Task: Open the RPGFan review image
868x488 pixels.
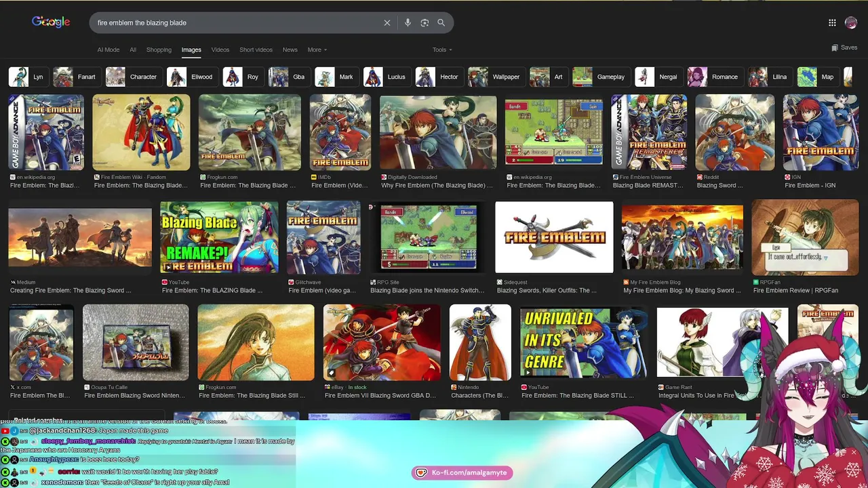Action: click(805, 237)
